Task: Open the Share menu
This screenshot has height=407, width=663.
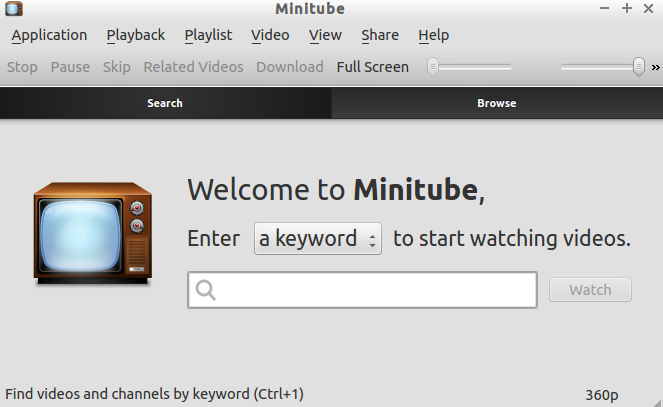Action: pyautogui.click(x=380, y=36)
